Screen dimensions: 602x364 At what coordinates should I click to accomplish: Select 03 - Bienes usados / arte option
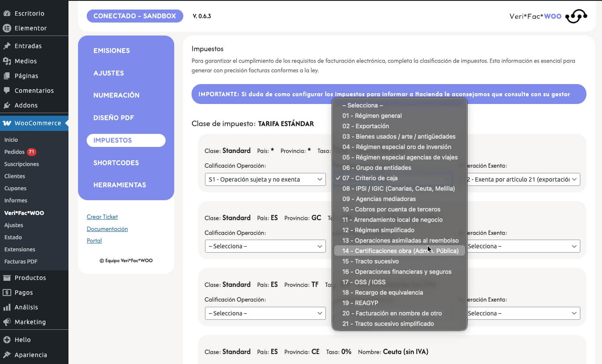400,136
